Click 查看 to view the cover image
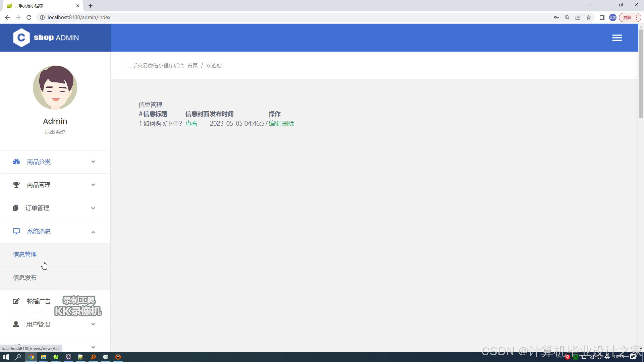This screenshot has height=362, width=644. [x=191, y=124]
